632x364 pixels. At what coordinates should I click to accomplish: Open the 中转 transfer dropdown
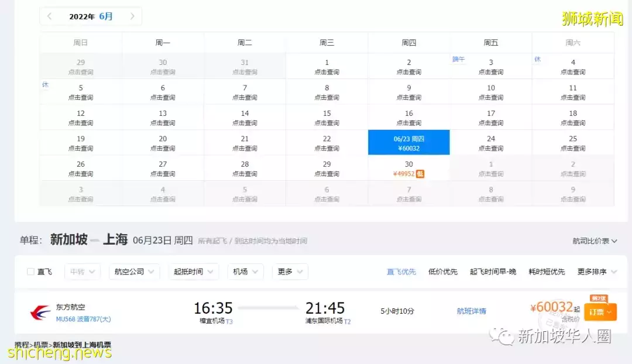(x=83, y=272)
